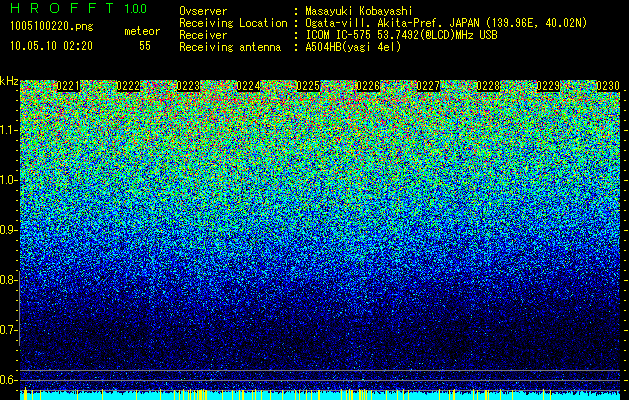Click the 0225 time marker
Screen dimensions: 629x400
(308, 86)
